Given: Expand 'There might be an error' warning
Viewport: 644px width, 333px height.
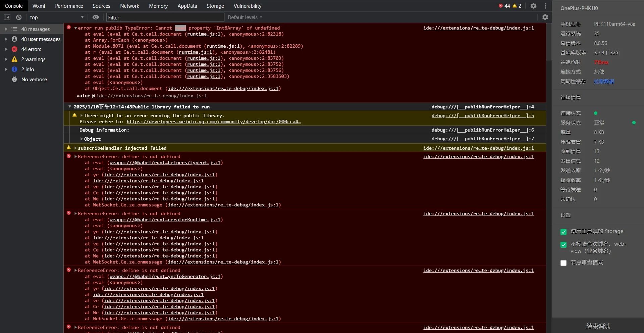Looking at the screenshot, I should pos(81,115).
